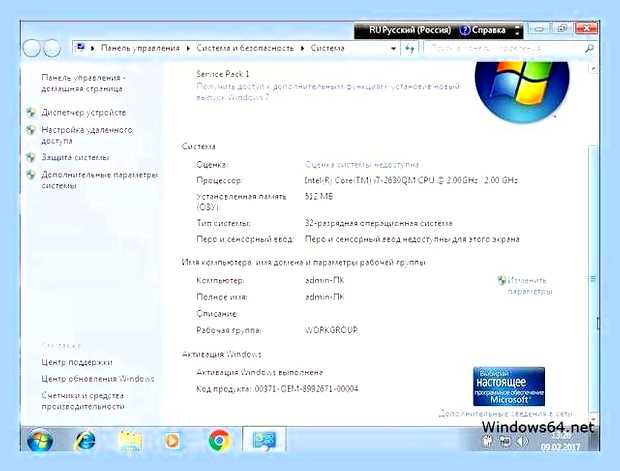Click shield icon beside Дополнительные параметры системы

(x=31, y=174)
